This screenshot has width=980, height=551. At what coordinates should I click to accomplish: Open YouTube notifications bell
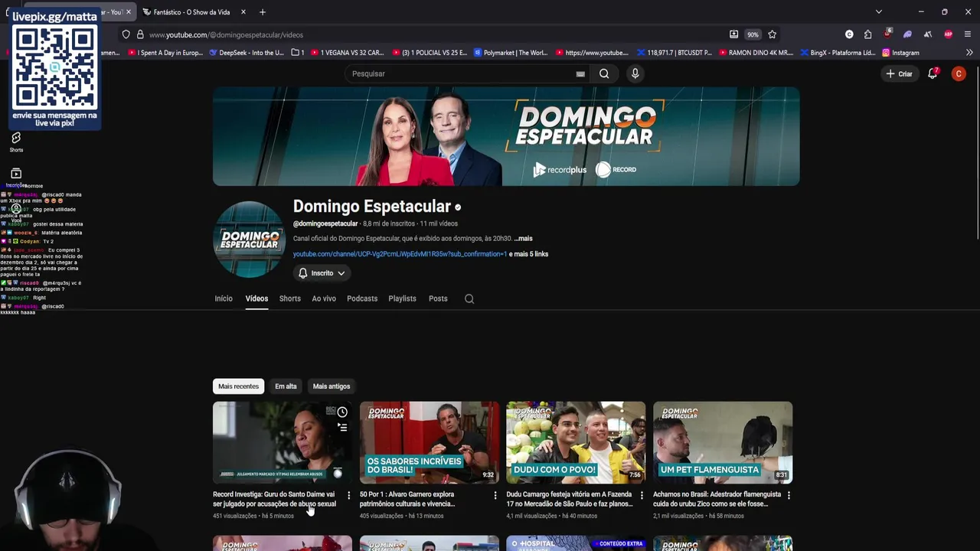point(933,73)
